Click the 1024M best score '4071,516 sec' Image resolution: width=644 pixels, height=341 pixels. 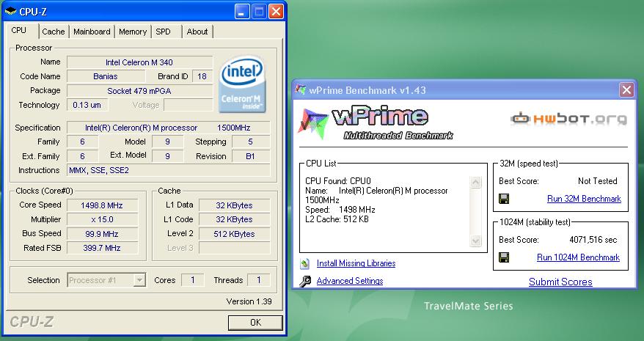tap(593, 240)
